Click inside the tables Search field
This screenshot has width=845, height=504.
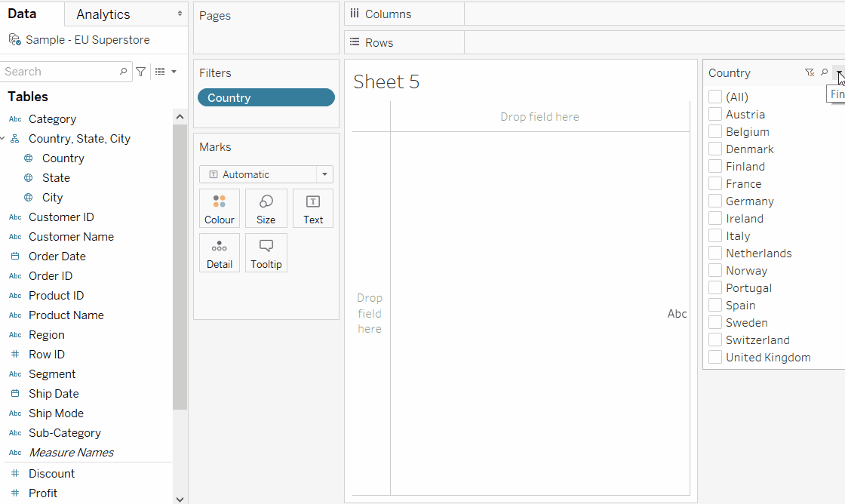pyautogui.click(x=60, y=71)
